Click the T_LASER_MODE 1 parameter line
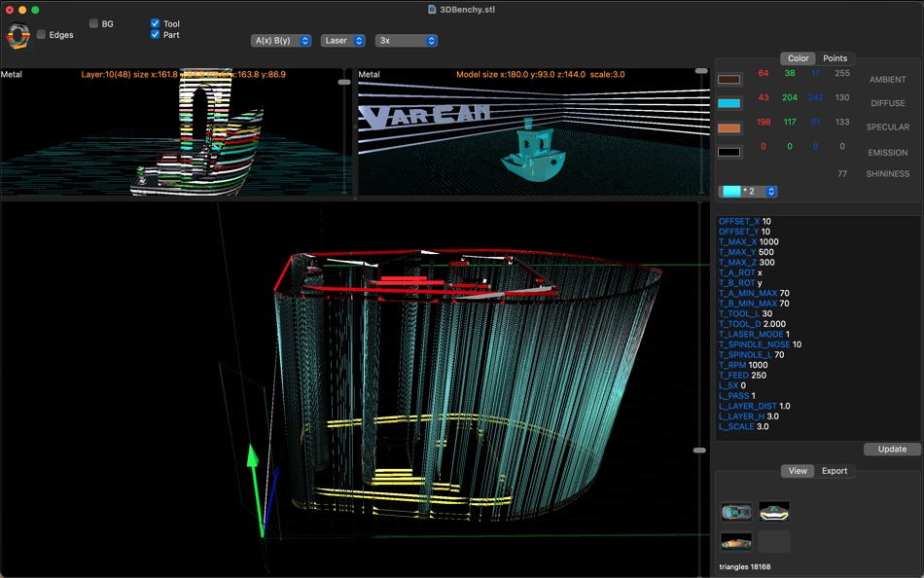 click(x=755, y=334)
